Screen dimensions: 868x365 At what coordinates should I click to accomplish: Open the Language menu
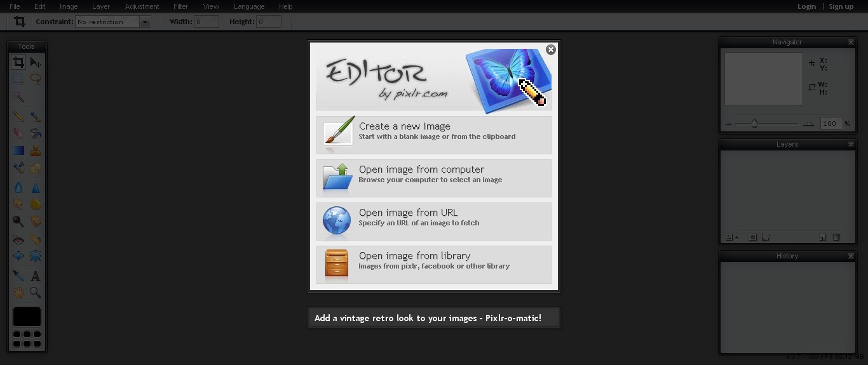tap(249, 6)
